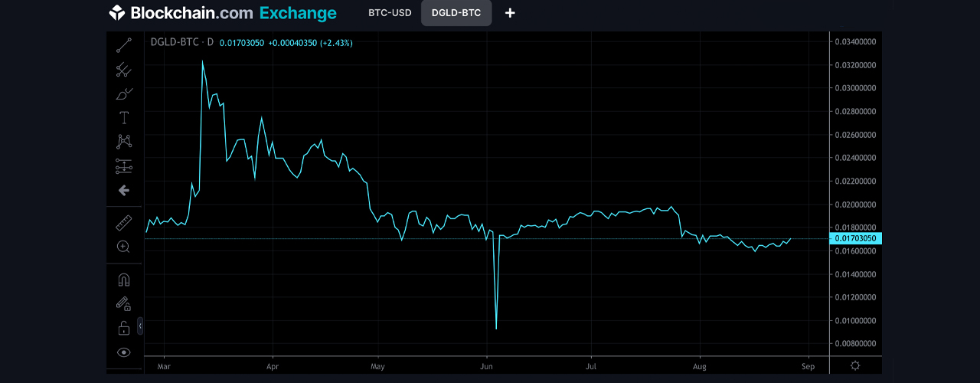Select the DGLD-BTC tab
The width and height of the screenshot is (980, 383).
tap(456, 13)
